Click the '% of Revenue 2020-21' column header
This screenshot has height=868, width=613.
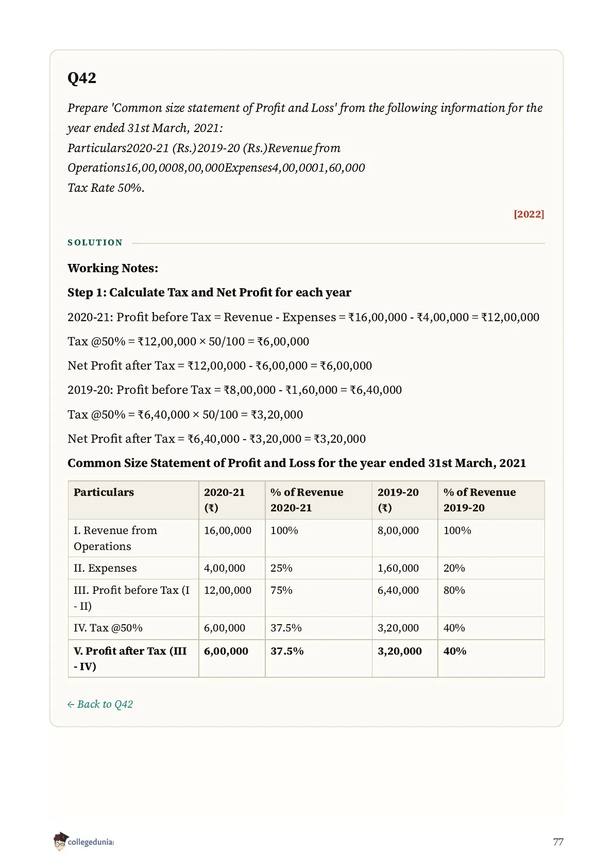tap(318, 500)
